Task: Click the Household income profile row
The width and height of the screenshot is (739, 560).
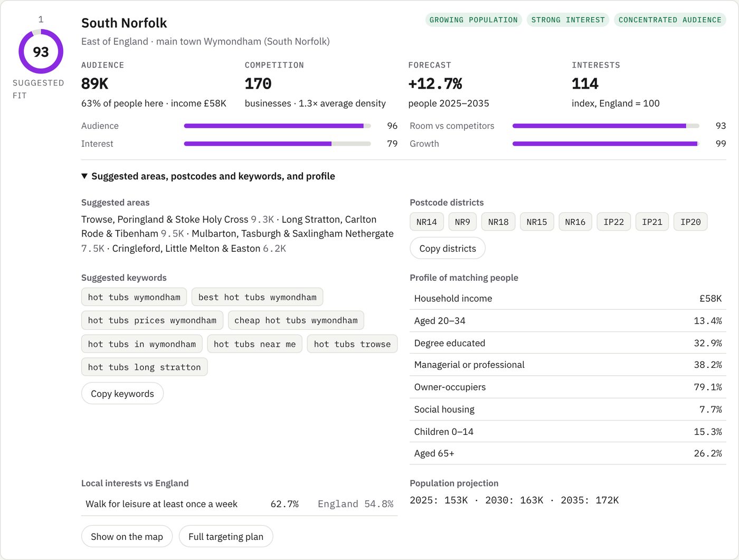Action: point(568,299)
